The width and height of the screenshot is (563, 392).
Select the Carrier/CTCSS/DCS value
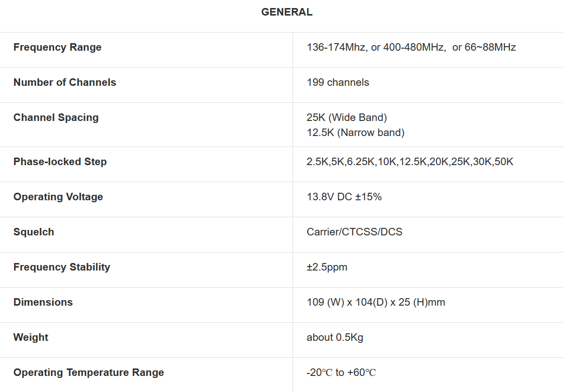click(354, 232)
